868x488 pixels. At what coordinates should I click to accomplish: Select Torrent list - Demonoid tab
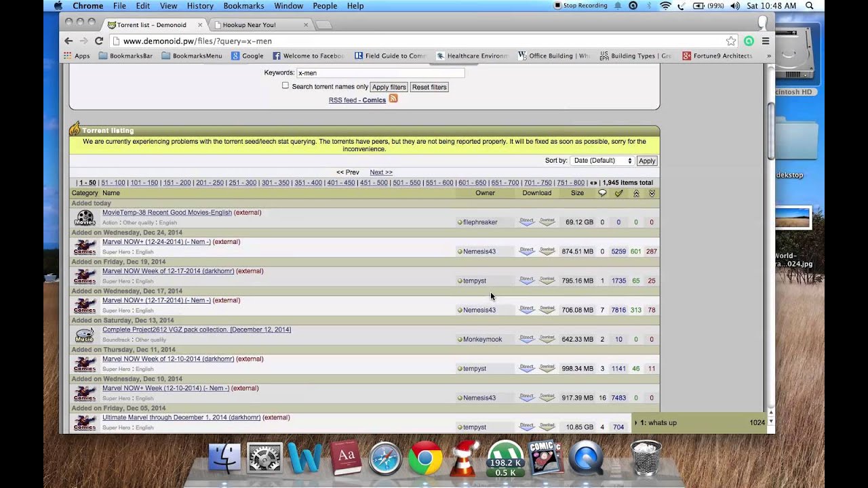(154, 25)
